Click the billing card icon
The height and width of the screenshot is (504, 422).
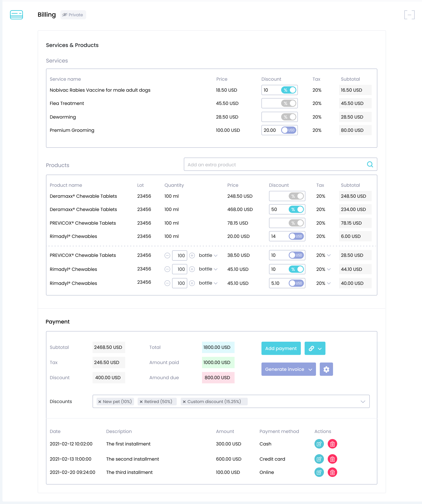(16, 15)
